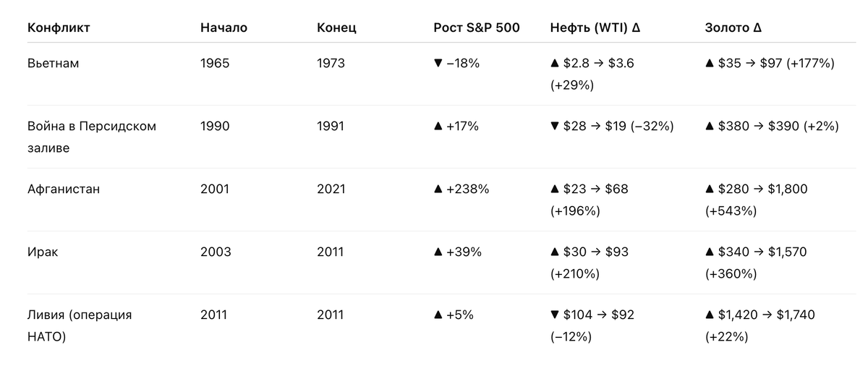Click the 2003 start year cell
This screenshot has height=371, width=868.
click(216, 252)
